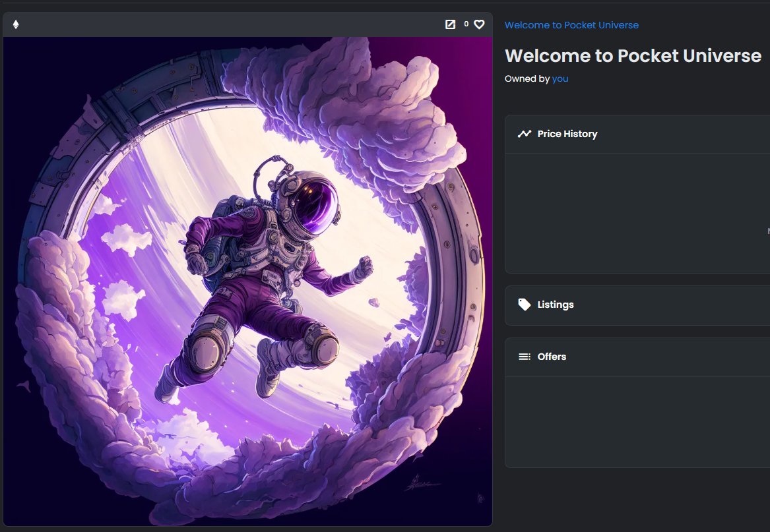770x532 pixels.
Task: Collapse the Price History panel
Action: point(637,134)
